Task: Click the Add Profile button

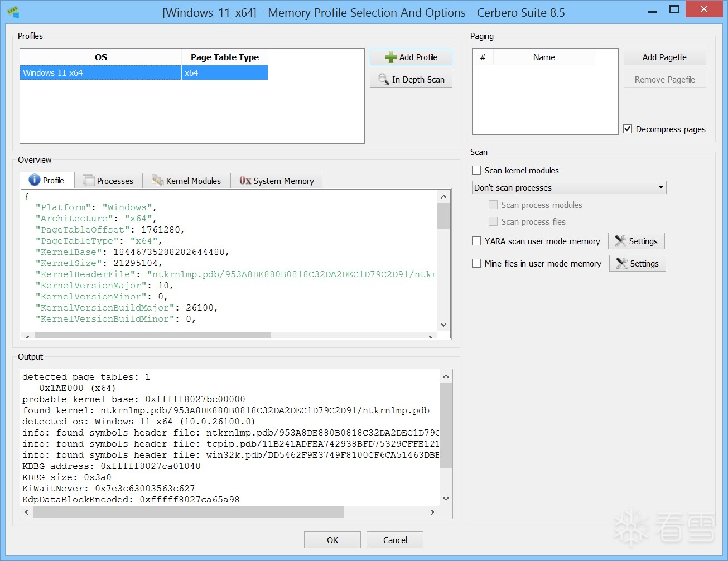Action: coord(411,57)
